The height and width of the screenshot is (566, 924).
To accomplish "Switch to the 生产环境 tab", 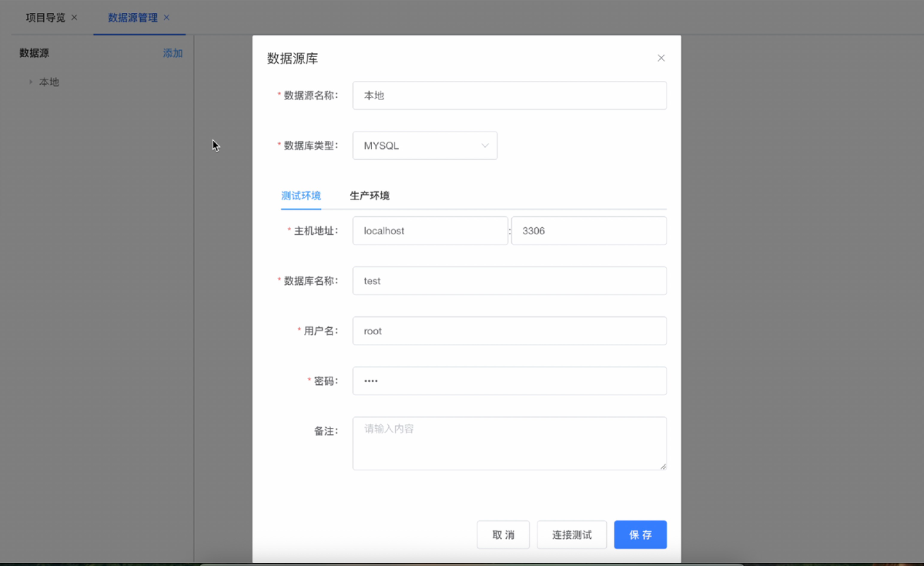I will point(370,196).
